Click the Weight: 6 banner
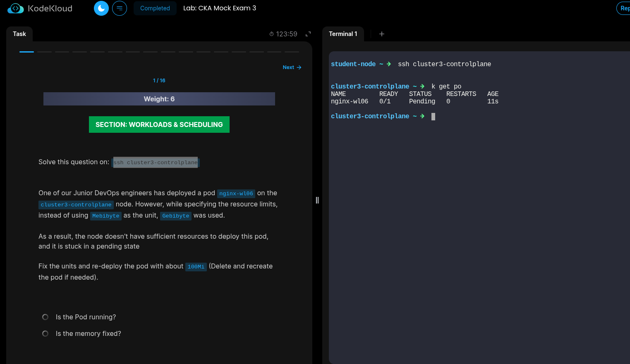Screen dimensions: 630x364 pos(159,99)
